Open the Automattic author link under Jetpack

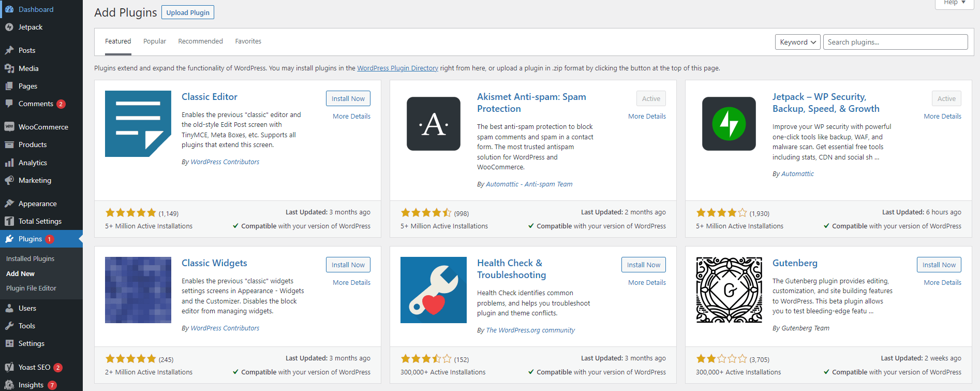tap(797, 174)
